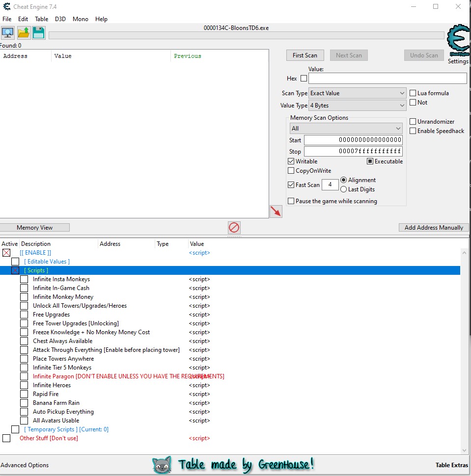
Task: Click the scan progress bar
Action: pos(247,35)
